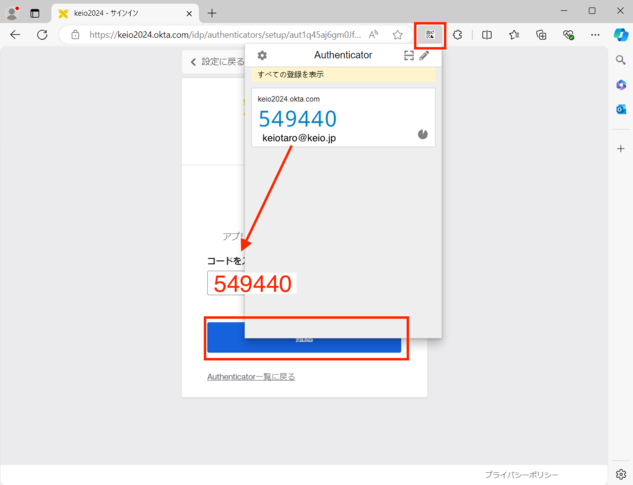The height and width of the screenshot is (485, 633).
Task: Click the browser Extensions puzzle icon
Action: [x=458, y=34]
